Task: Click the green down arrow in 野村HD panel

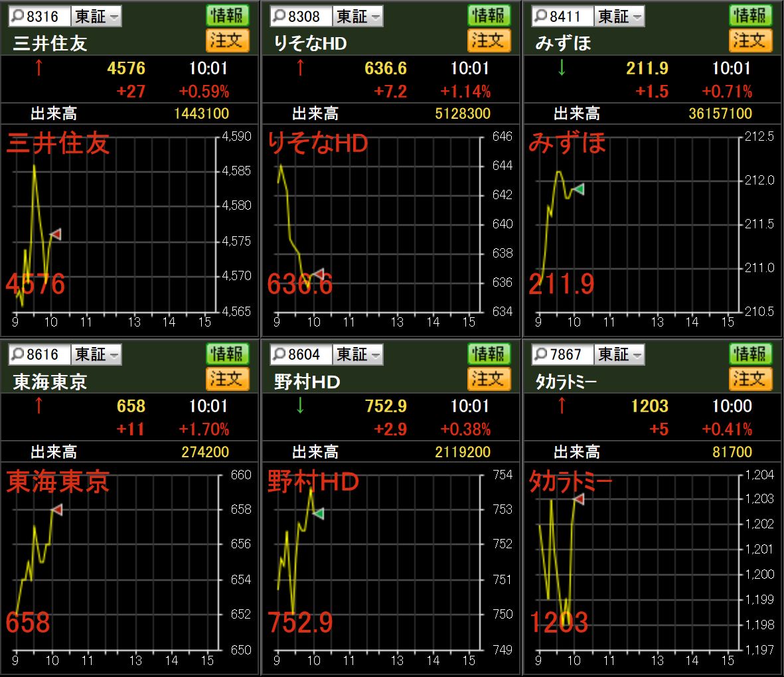Action: (300, 405)
